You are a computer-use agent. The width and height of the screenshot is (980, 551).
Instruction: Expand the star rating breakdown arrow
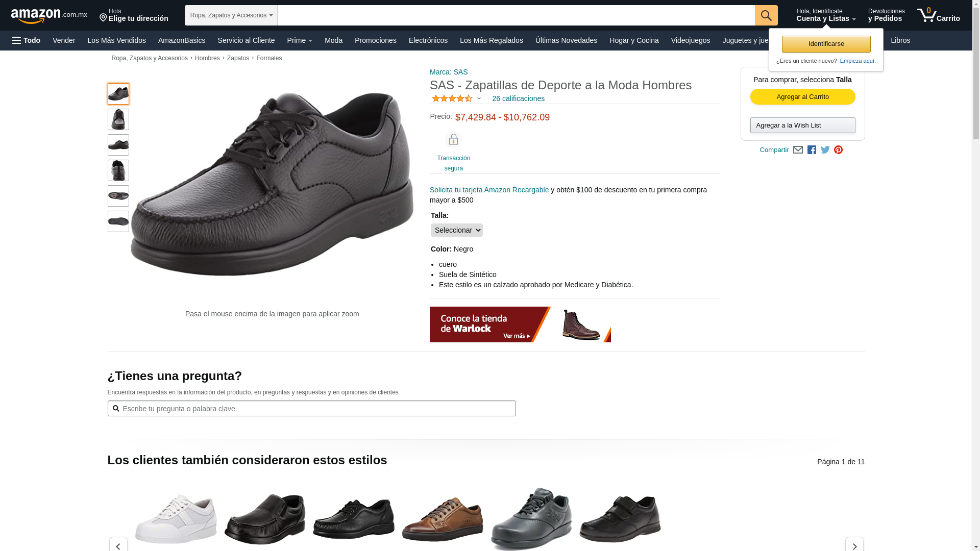479,98
